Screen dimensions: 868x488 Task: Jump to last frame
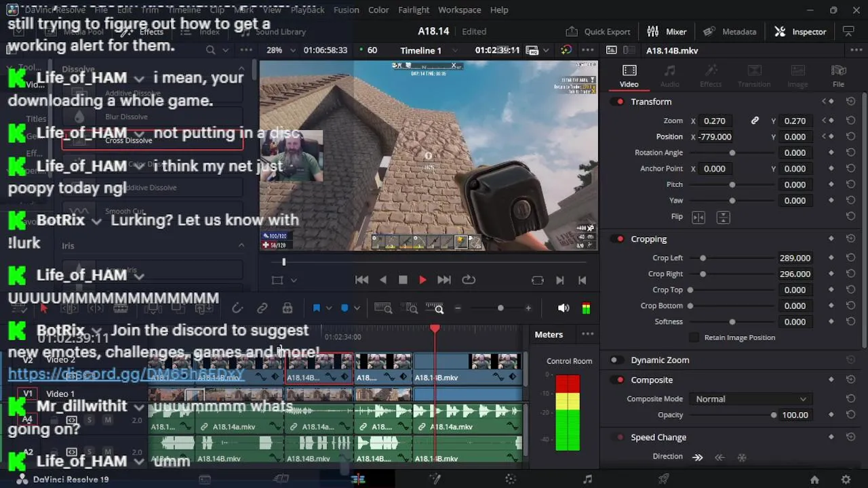[x=444, y=280]
